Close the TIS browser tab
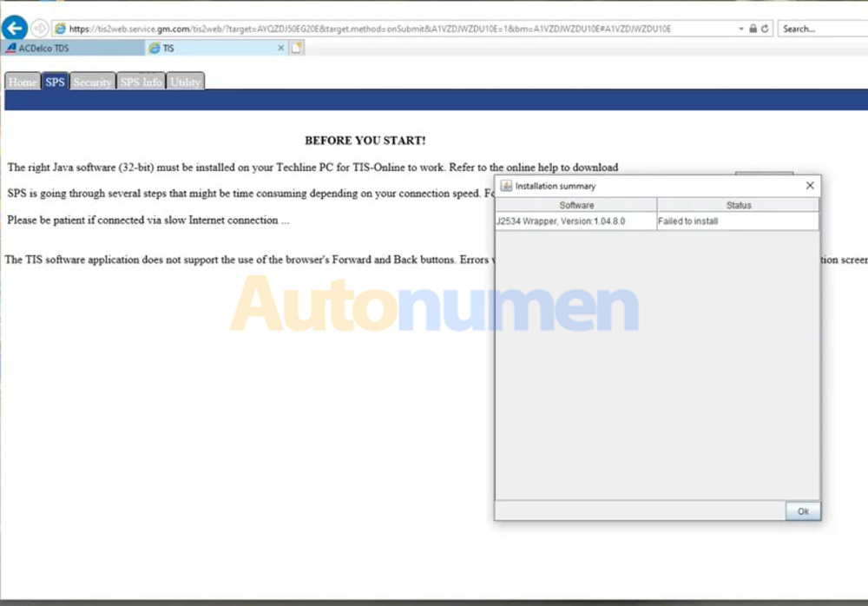Viewport: 868px width, 606px height. 281,48
